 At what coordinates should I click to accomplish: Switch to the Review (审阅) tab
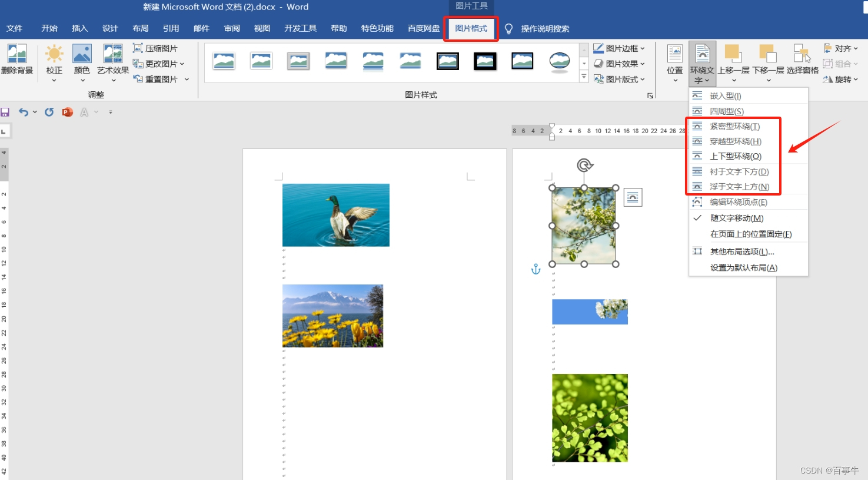coord(232,28)
